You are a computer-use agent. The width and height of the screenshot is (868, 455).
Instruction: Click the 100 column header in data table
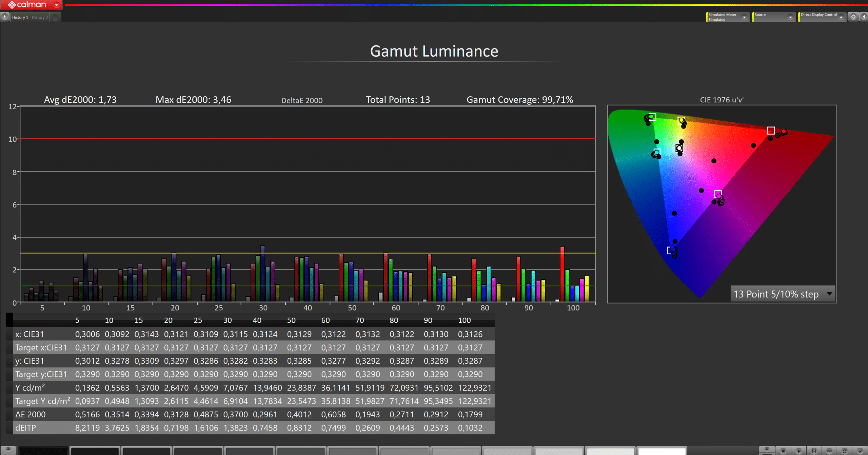tap(464, 320)
